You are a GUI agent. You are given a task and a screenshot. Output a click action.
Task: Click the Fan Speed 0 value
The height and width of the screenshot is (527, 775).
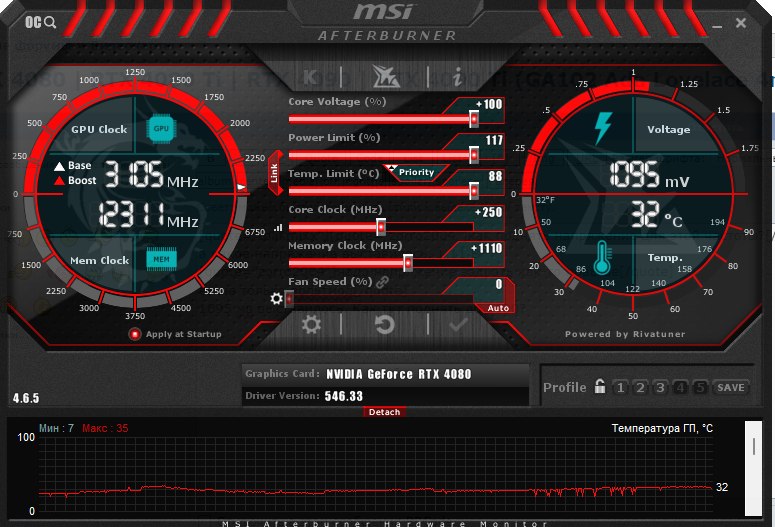coord(499,284)
